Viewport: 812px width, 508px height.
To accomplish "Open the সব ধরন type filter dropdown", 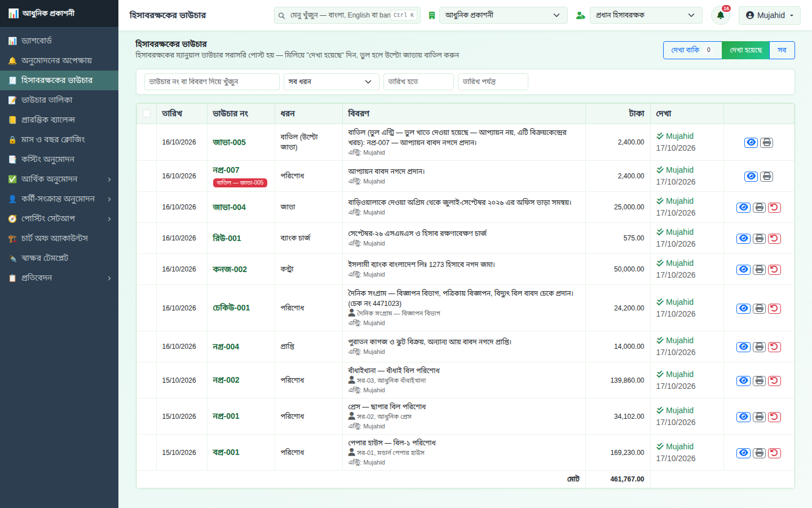I will [x=331, y=82].
